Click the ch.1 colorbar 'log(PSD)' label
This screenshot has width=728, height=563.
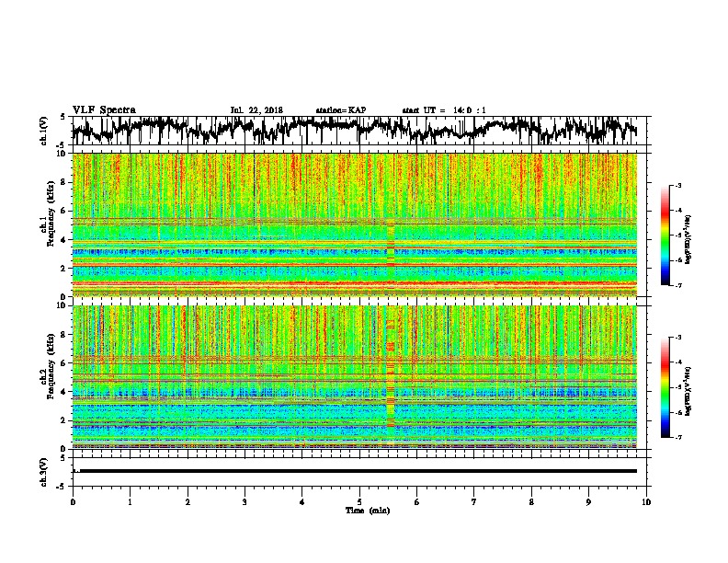pyautogui.click(x=688, y=240)
